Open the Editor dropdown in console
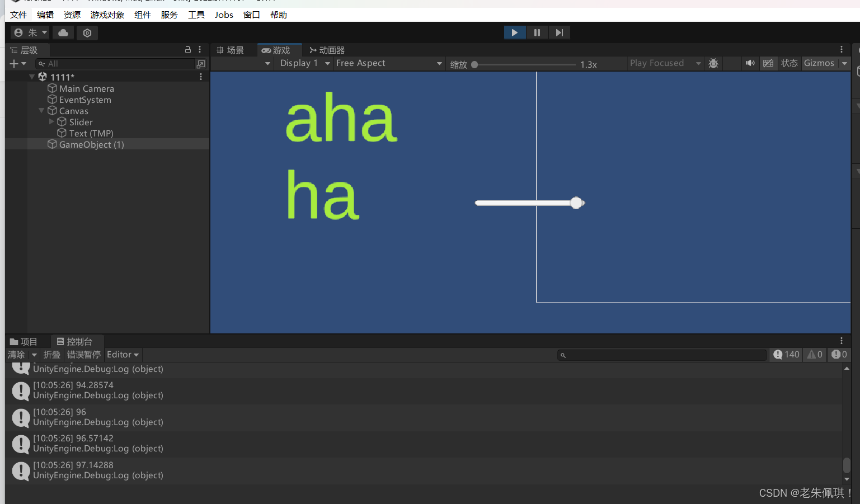 tap(123, 355)
